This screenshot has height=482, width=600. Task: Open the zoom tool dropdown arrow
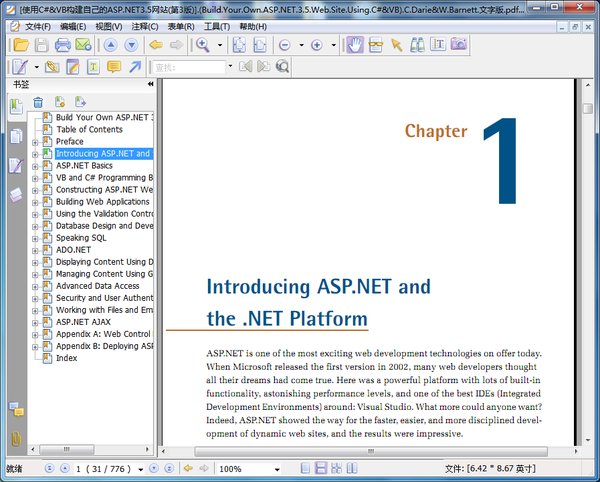220,45
